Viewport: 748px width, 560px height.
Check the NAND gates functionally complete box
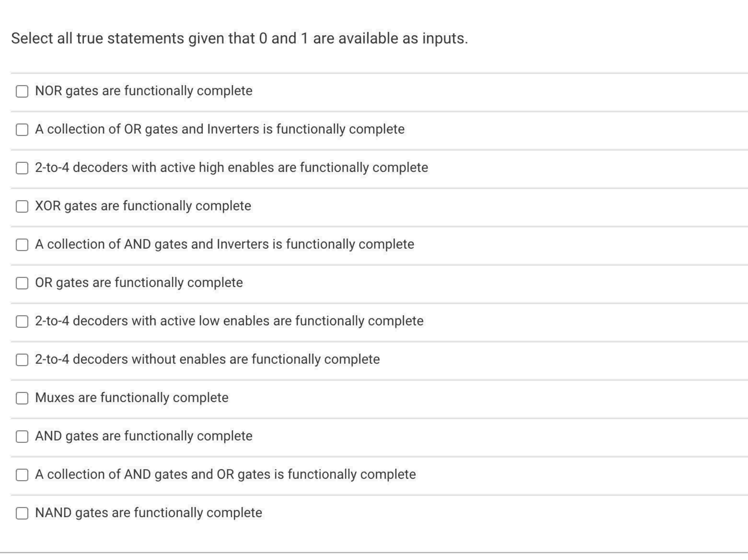pyautogui.click(x=22, y=513)
